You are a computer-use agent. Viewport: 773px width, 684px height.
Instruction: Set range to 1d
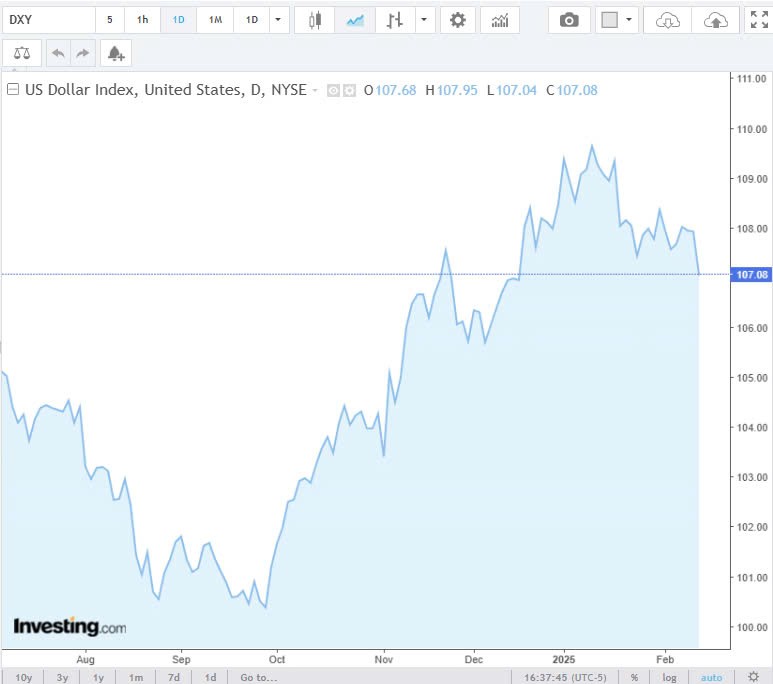(211, 677)
